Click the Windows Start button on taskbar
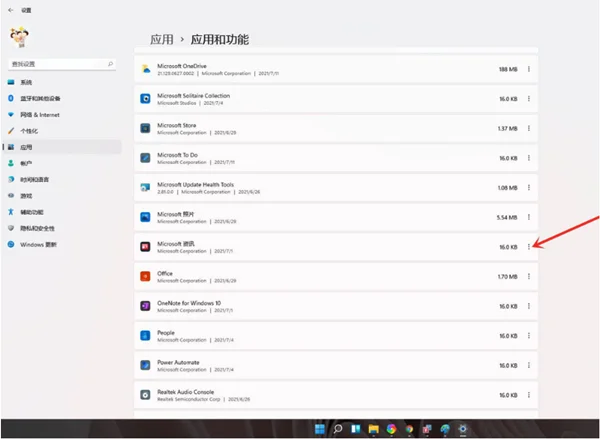The width and height of the screenshot is (600, 439). point(319,429)
